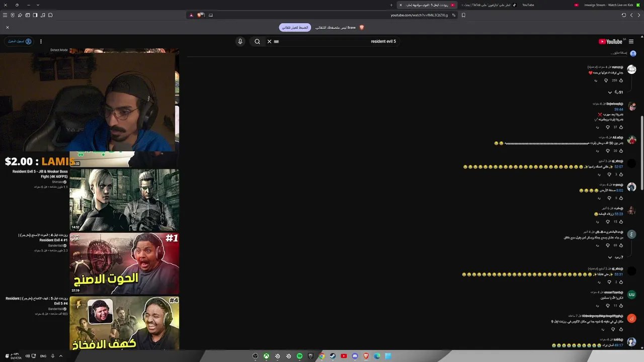Click the YouTube magnifier search button
644x362 pixels.
coord(257,41)
